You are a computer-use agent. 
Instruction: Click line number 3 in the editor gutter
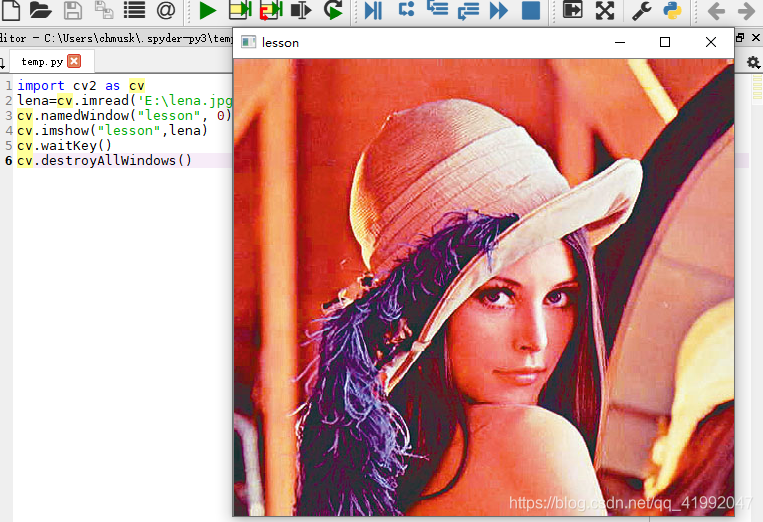click(x=9, y=116)
